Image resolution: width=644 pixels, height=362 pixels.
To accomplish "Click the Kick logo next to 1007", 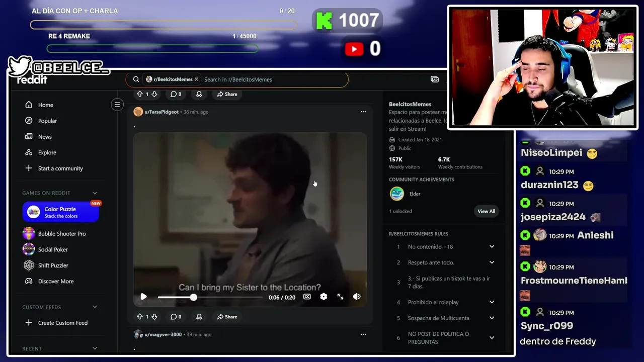I will (324, 21).
